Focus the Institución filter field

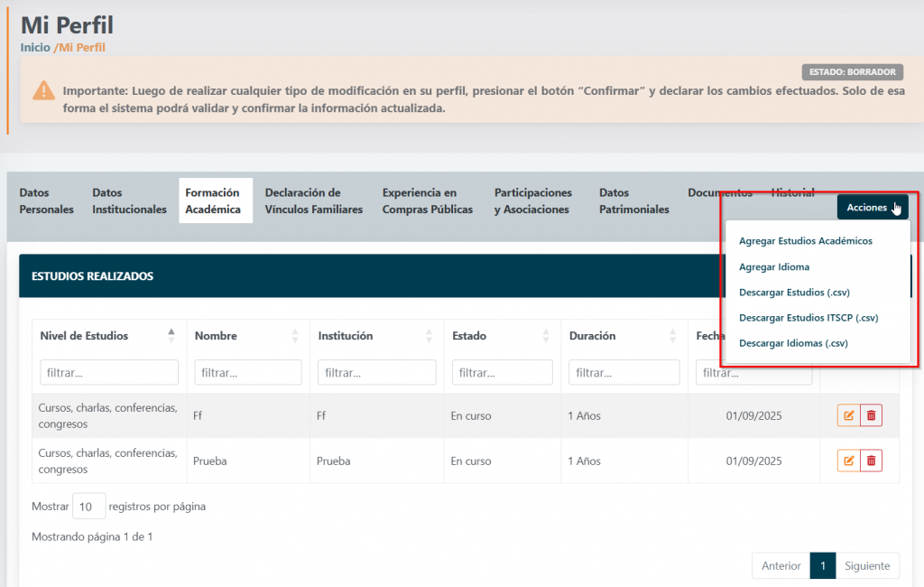tap(376, 372)
